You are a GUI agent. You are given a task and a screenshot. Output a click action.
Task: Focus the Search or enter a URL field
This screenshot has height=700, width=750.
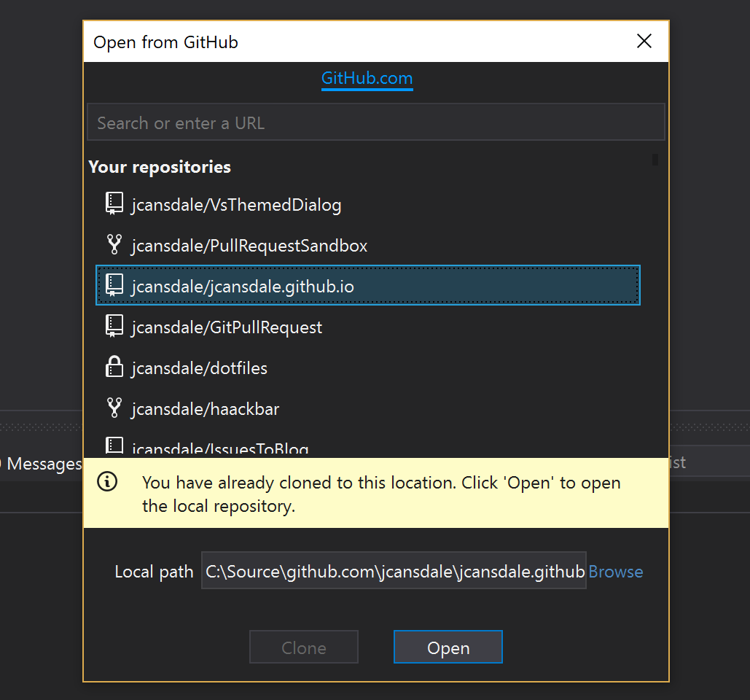[x=376, y=122]
